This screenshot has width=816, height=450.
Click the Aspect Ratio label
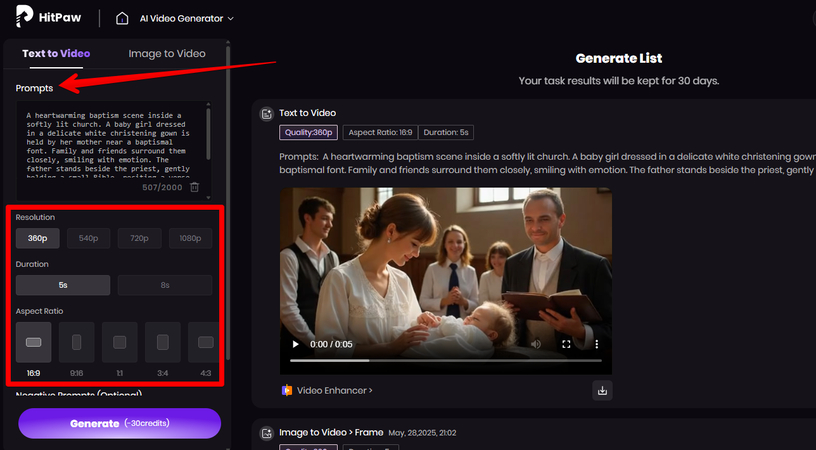pos(40,311)
